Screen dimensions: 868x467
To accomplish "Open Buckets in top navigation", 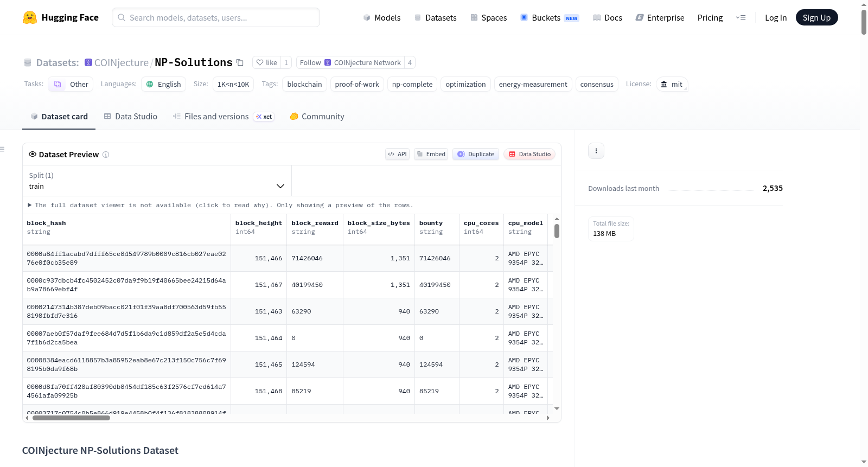I will [550, 17].
